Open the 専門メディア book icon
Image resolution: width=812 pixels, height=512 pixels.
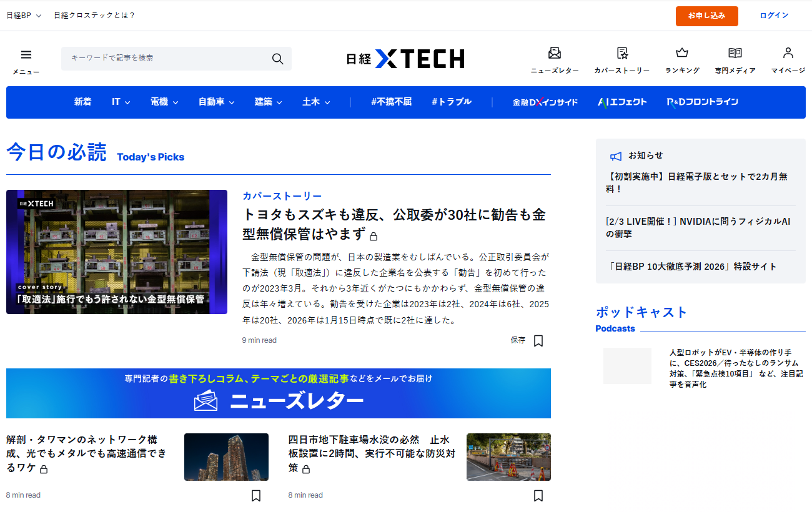[735, 54]
